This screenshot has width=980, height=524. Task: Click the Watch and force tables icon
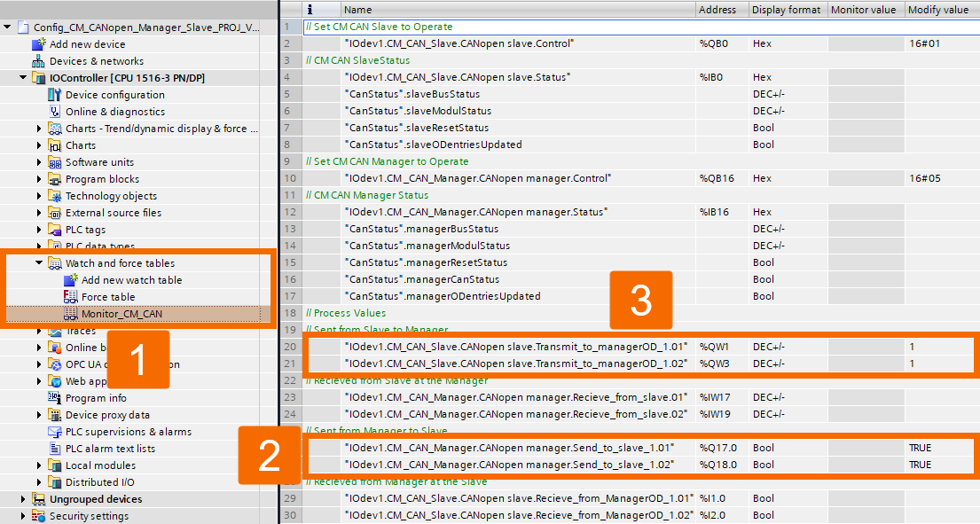[x=55, y=263]
